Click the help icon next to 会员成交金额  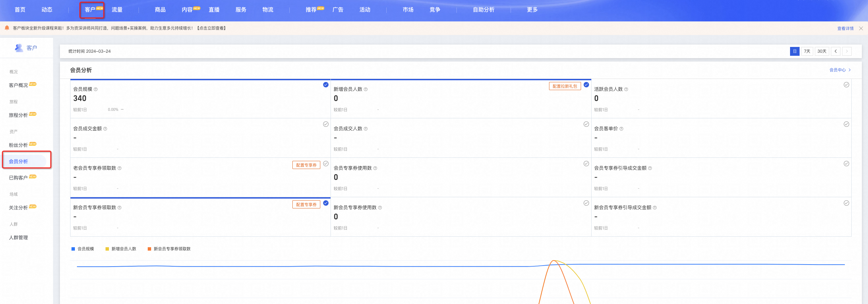click(x=105, y=129)
